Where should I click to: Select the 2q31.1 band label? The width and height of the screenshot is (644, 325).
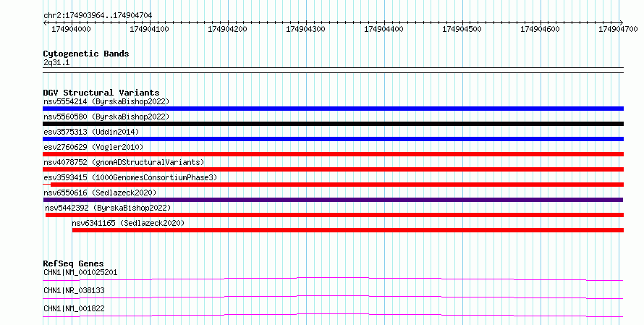pos(56,63)
